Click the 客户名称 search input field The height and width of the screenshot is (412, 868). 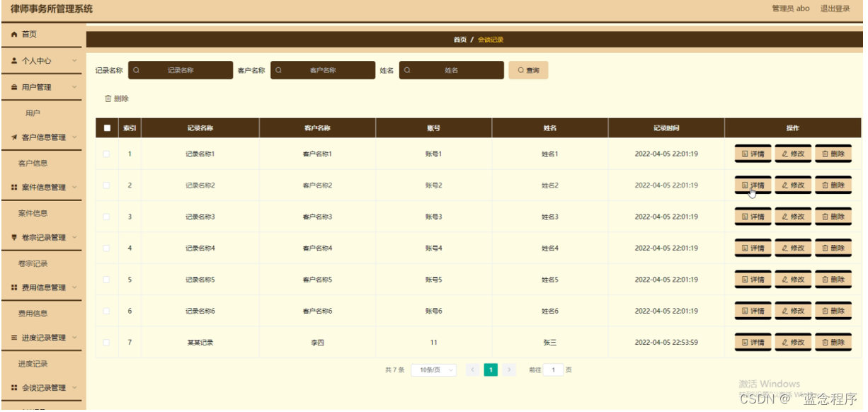click(x=323, y=70)
